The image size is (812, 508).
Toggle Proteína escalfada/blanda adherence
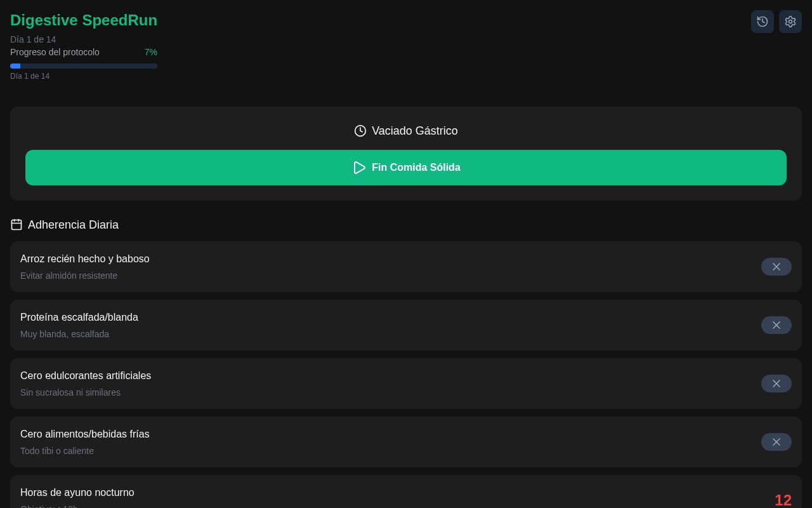776,325
